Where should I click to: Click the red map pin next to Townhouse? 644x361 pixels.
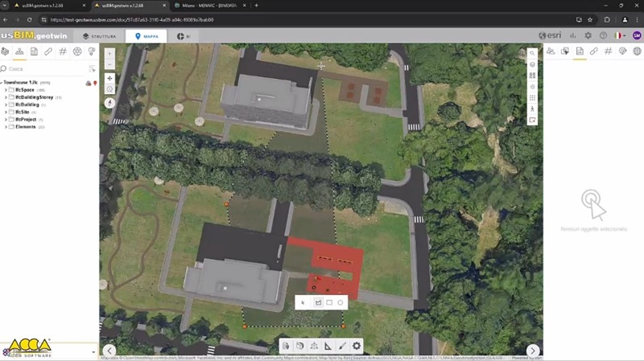[95, 84]
